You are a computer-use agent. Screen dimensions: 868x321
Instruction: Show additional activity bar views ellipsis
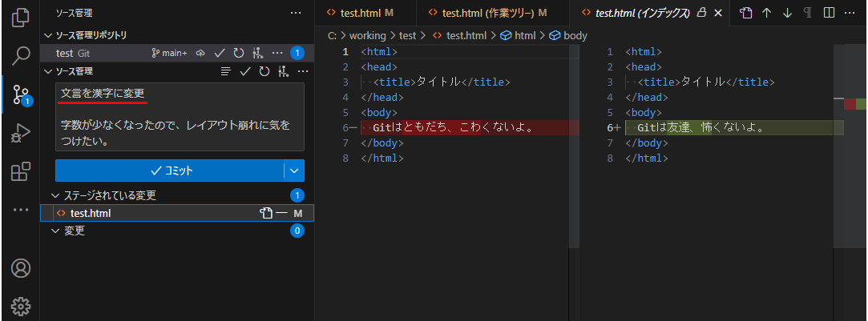pos(21,210)
